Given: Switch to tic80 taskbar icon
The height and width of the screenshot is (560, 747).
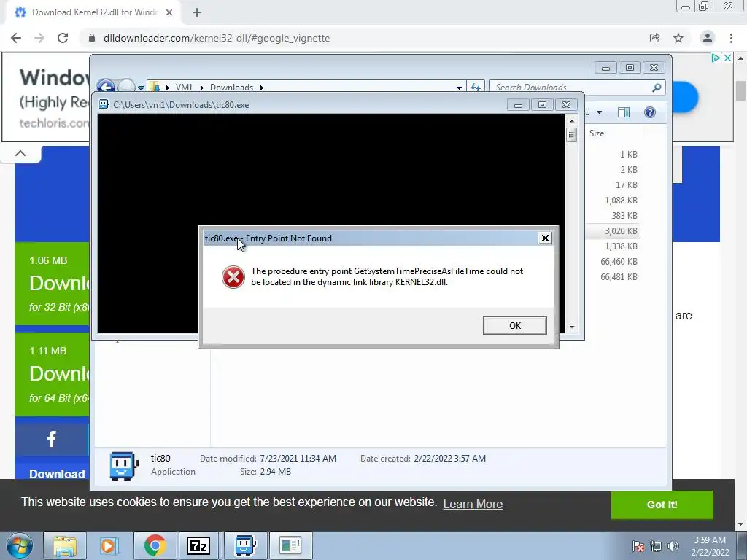Looking at the screenshot, I should 245,545.
